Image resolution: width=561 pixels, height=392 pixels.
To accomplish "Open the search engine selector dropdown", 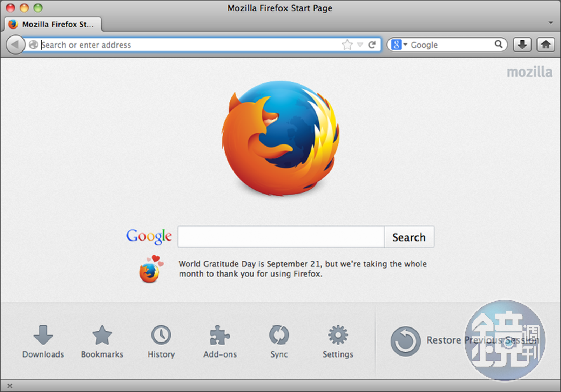I will 399,45.
